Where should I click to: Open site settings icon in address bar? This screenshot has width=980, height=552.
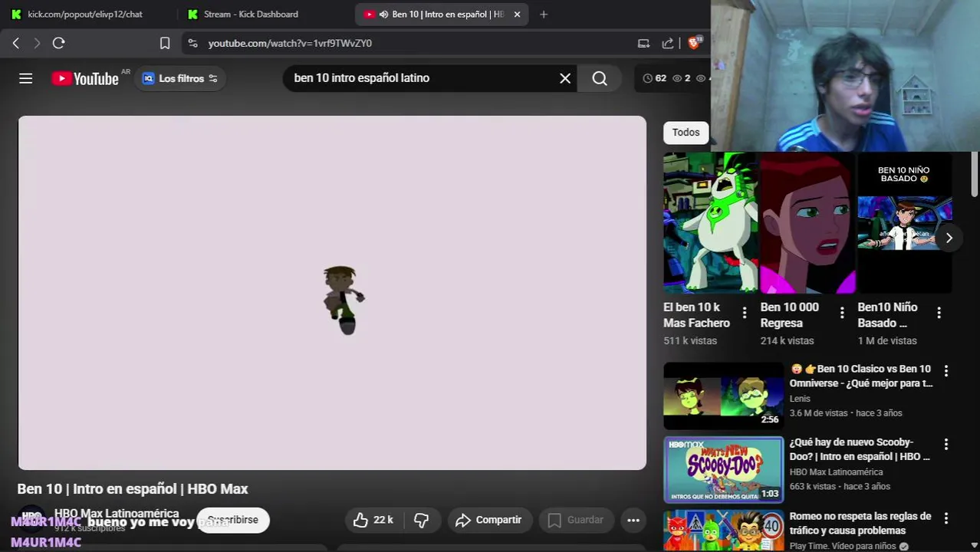(x=192, y=43)
